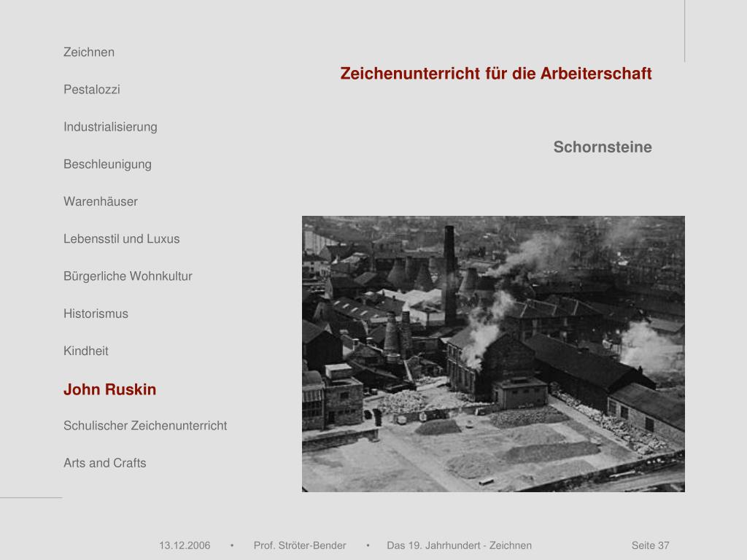Click the Schornsteine subtitle

pos(603,147)
